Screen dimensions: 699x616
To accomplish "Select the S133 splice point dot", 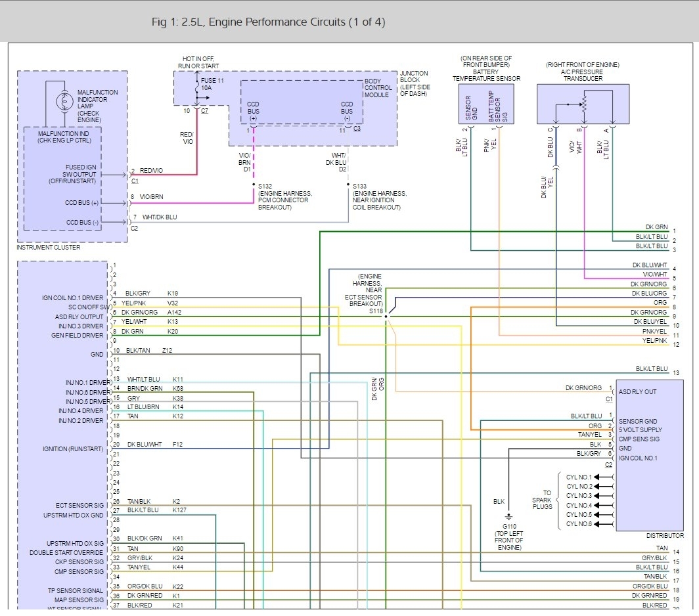I will (348, 185).
